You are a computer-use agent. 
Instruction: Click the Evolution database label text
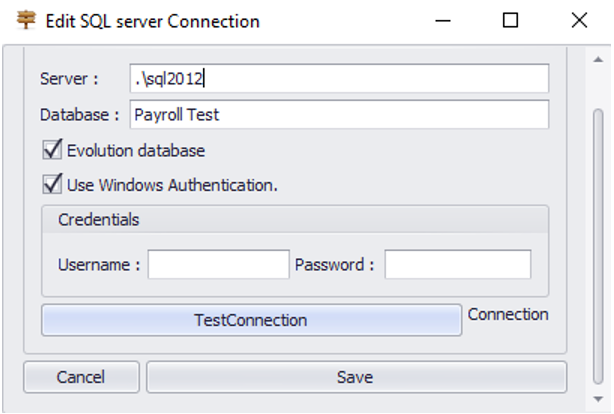coord(135,151)
